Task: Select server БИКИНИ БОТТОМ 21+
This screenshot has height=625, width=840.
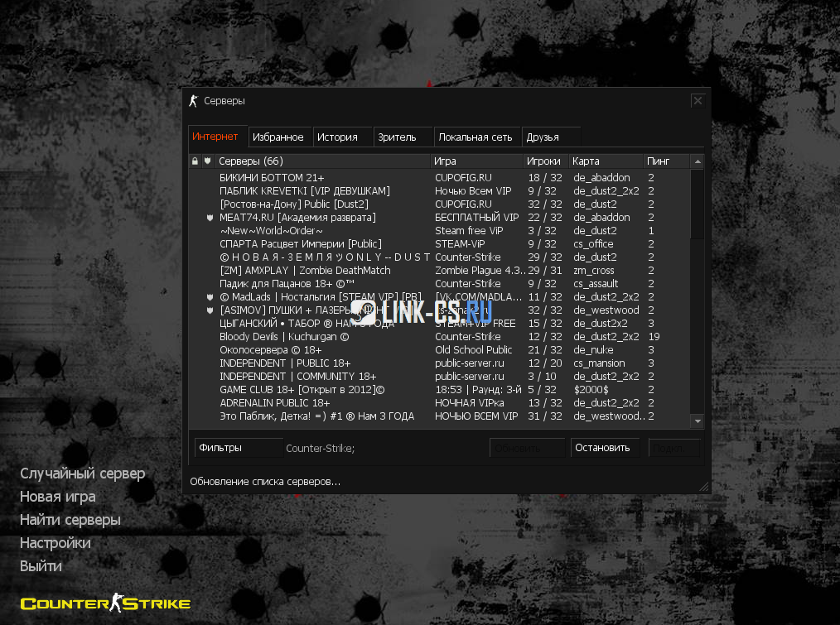Action: [439, 177]
